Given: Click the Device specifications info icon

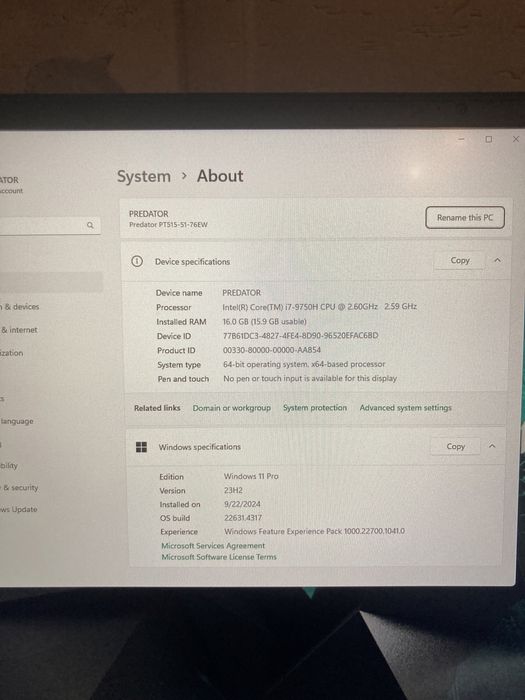Looking at the screenshot, I should 137,261.
